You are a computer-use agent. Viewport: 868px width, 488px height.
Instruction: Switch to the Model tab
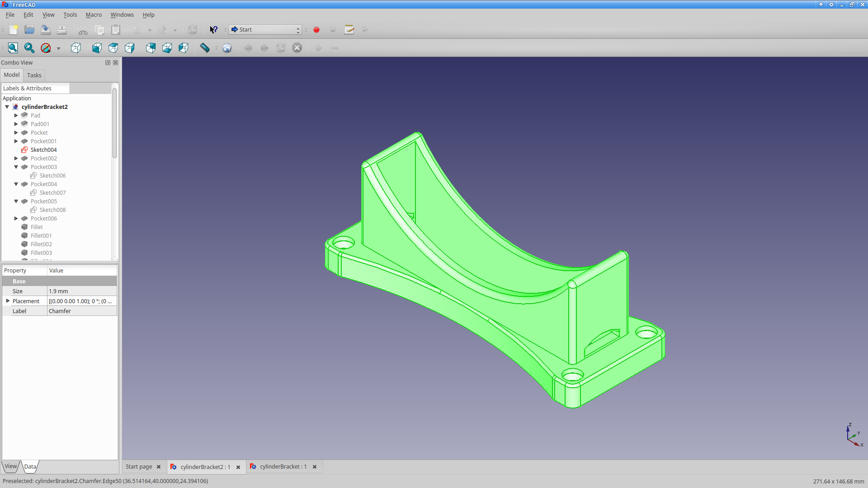pyautogui.click(x=12, y=75)
